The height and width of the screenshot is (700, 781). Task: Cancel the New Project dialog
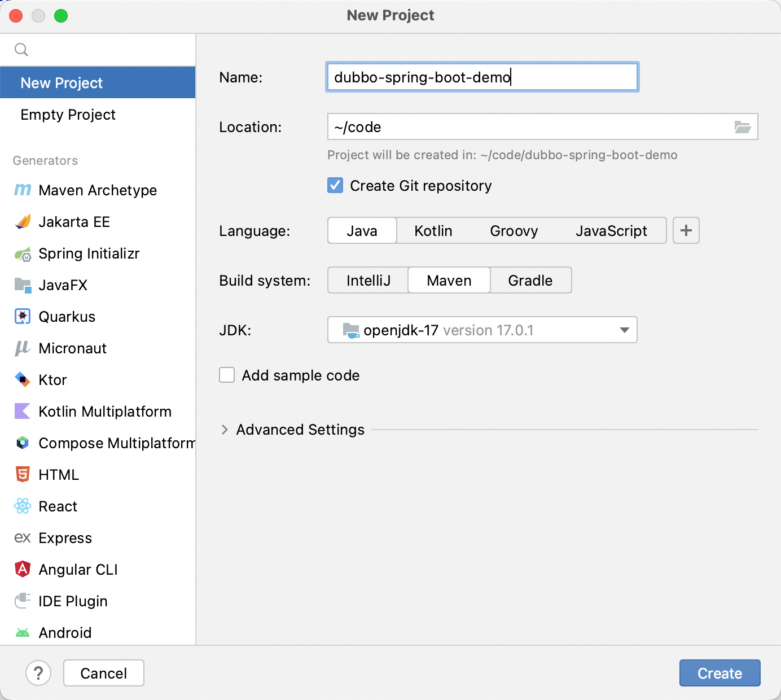(x=103, y=673)
